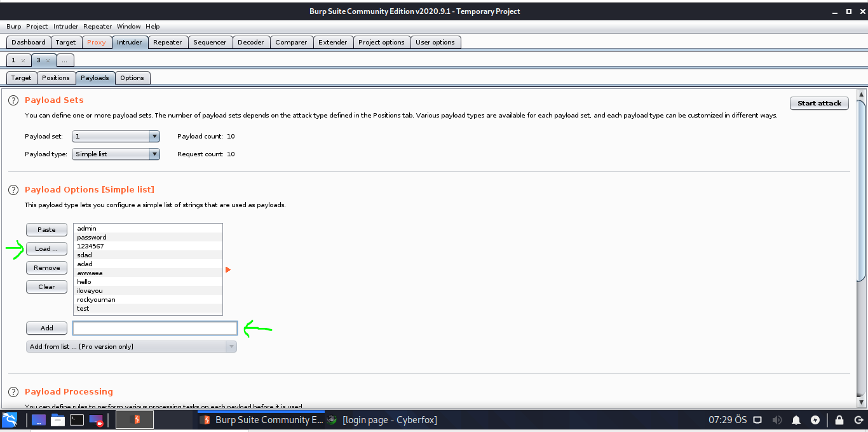Switch to the Repeater tab
This screenshot has height=432, width=868.
[x=168, y=43]
